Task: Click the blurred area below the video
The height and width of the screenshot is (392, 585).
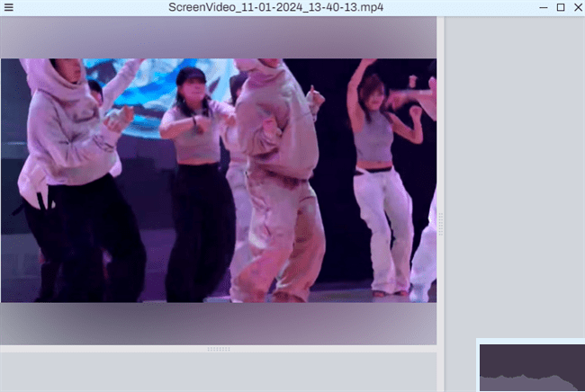Action: pyautogui.click(x=219, y=322)
